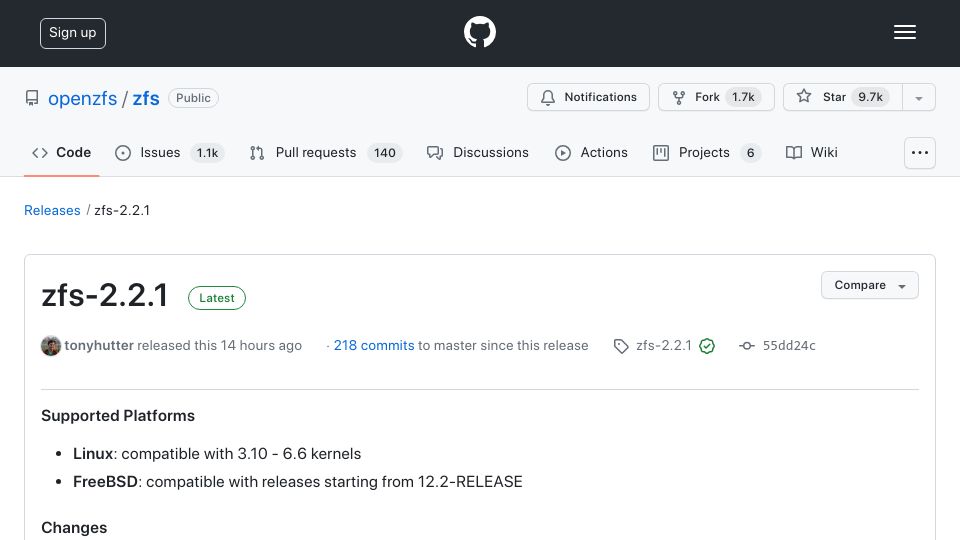Click tonyhutter's avatar image
960x540 pixels.
[51, 346]
